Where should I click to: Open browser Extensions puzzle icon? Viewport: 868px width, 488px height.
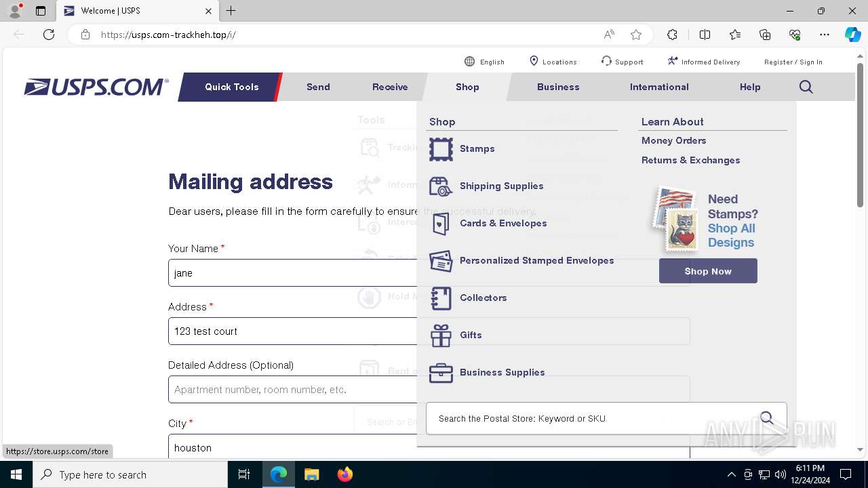(672, 35)
